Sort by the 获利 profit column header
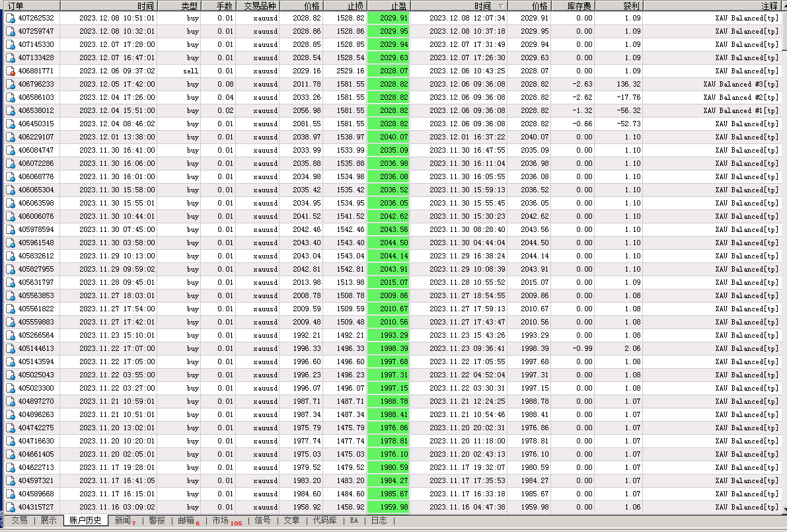The height and width of the screenshot is (532, 787). point(617,6)
